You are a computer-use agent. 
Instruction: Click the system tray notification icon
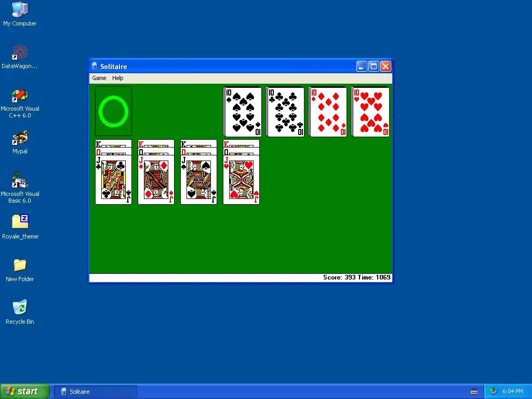click(493, 392)
